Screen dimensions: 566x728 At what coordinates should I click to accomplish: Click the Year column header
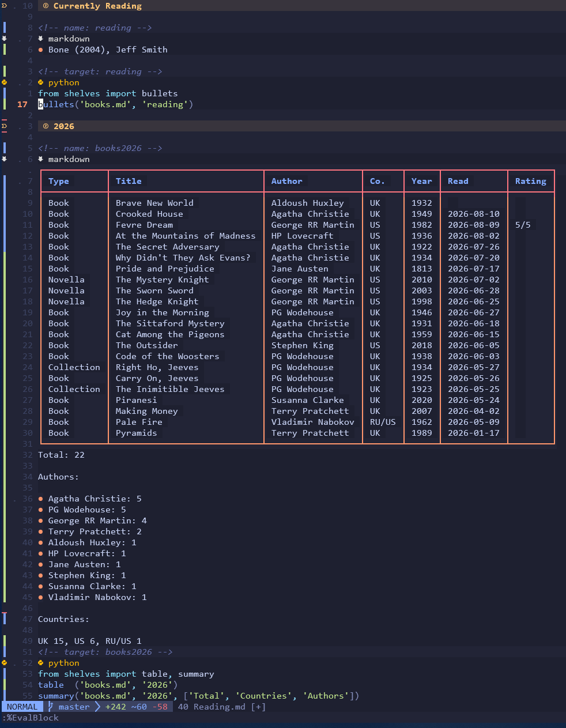pyautogui.click(x=422, y=181)
